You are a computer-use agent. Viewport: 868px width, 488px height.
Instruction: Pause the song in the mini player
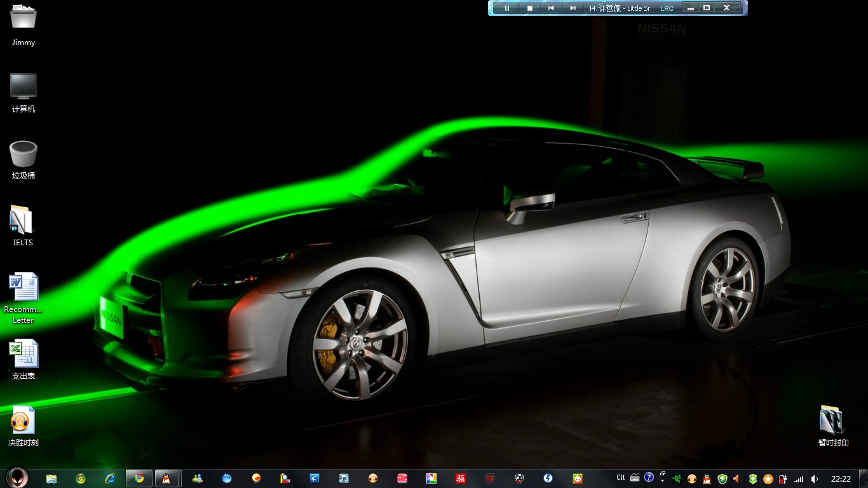point(507,8)
